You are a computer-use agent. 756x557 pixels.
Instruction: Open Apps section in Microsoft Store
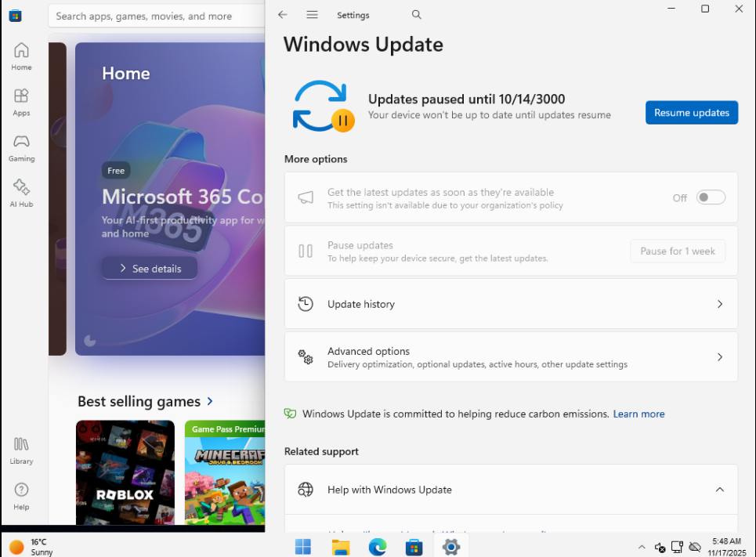pos(21,103)
